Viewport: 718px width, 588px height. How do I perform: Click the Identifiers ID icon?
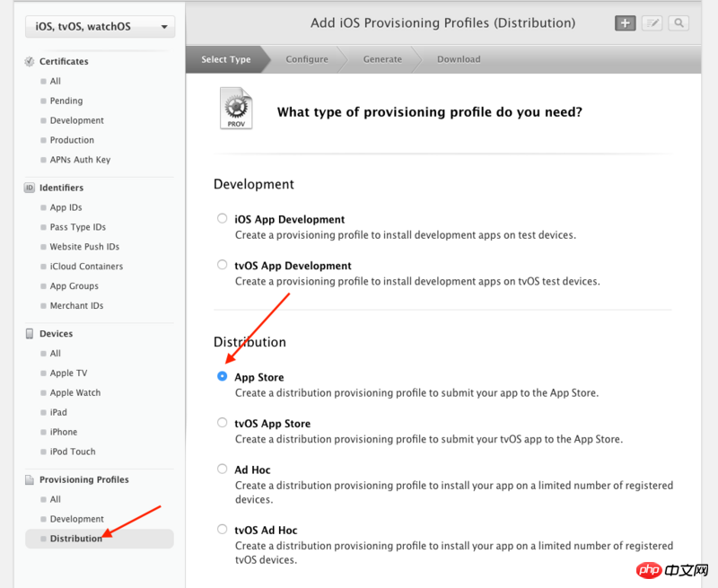pos(30,188)
